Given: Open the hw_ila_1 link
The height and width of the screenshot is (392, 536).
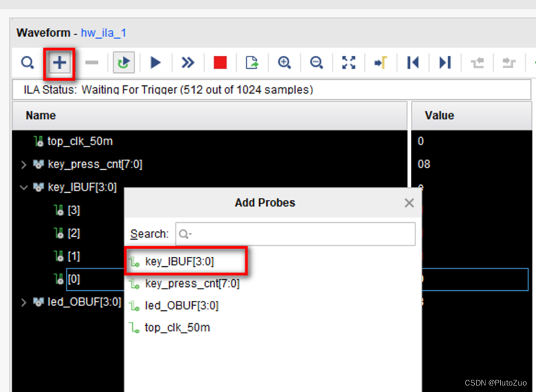Looking at the screenshot, I should (103, 33).
